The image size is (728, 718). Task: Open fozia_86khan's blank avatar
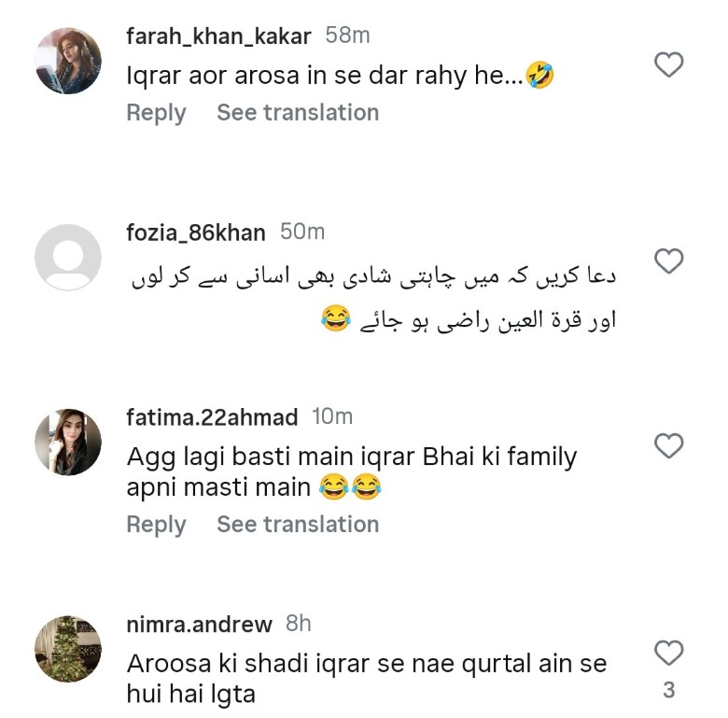click(68, 257)
